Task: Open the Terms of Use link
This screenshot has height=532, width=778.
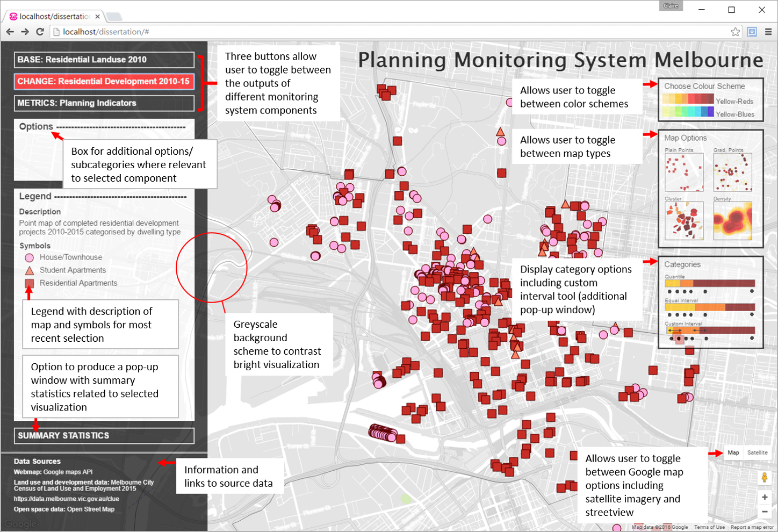Action: (x=709, y=527)
